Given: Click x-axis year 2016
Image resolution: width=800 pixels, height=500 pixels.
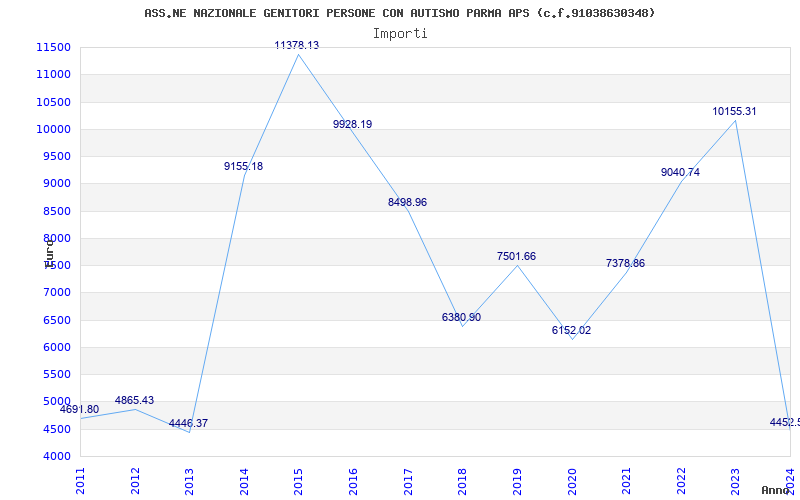Looking at the screenshot, I should (x=353, y=481).
